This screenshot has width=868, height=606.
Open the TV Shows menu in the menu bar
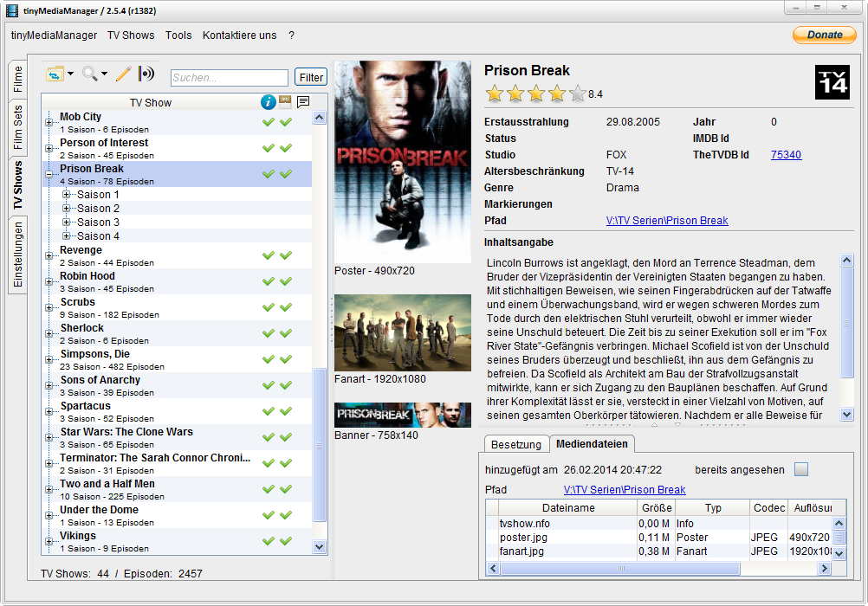[131, 35]
